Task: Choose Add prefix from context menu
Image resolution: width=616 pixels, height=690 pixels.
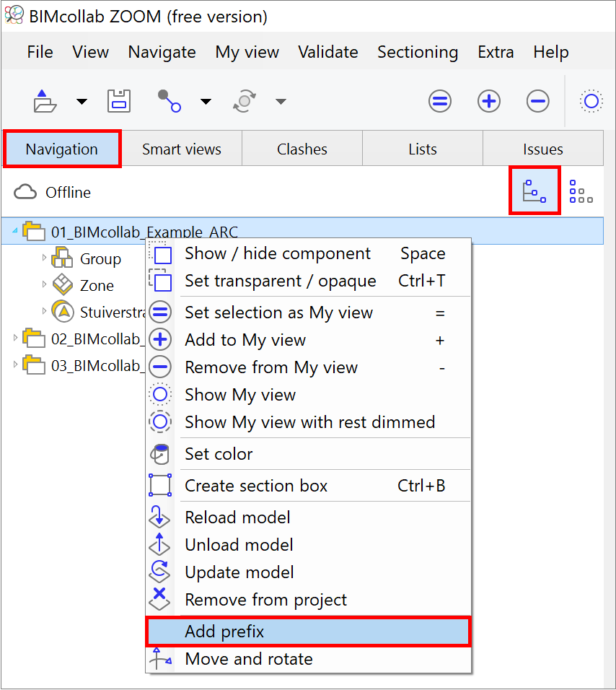Action: [308, 632]
